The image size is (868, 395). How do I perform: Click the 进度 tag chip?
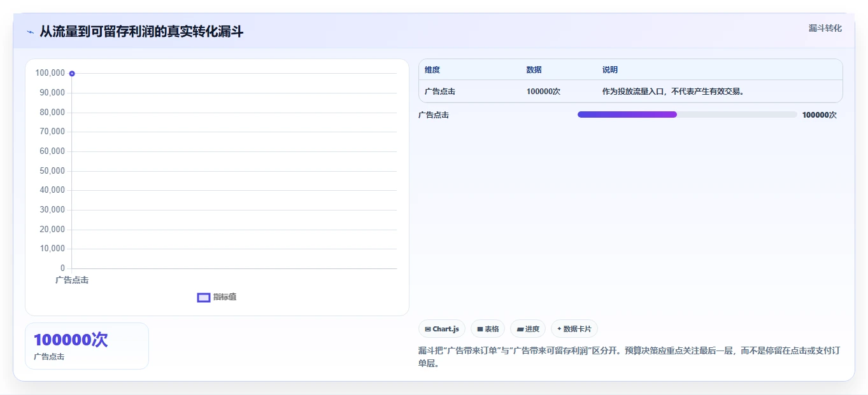528,329
